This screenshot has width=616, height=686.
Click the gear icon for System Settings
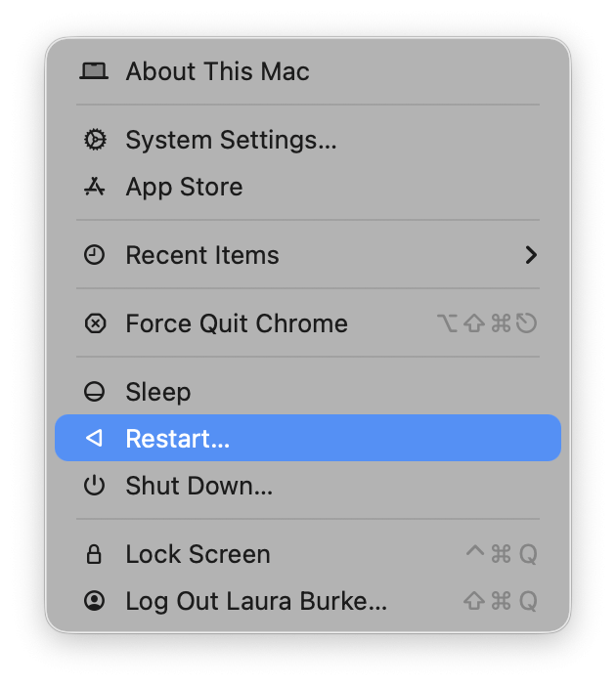pyautogui.click(x=94, y=140)
